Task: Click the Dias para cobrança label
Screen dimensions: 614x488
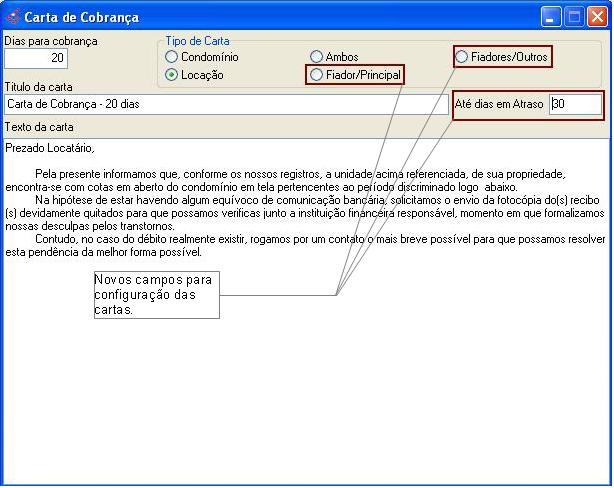Action: (51, 41)
